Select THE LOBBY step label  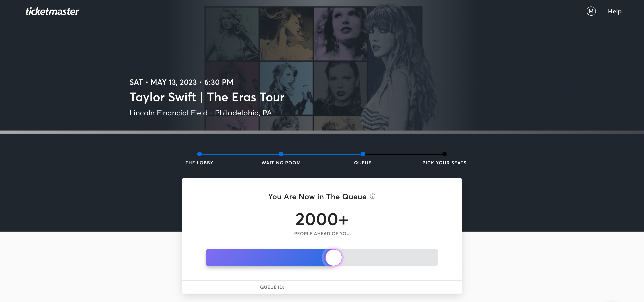tap(199, 163)
